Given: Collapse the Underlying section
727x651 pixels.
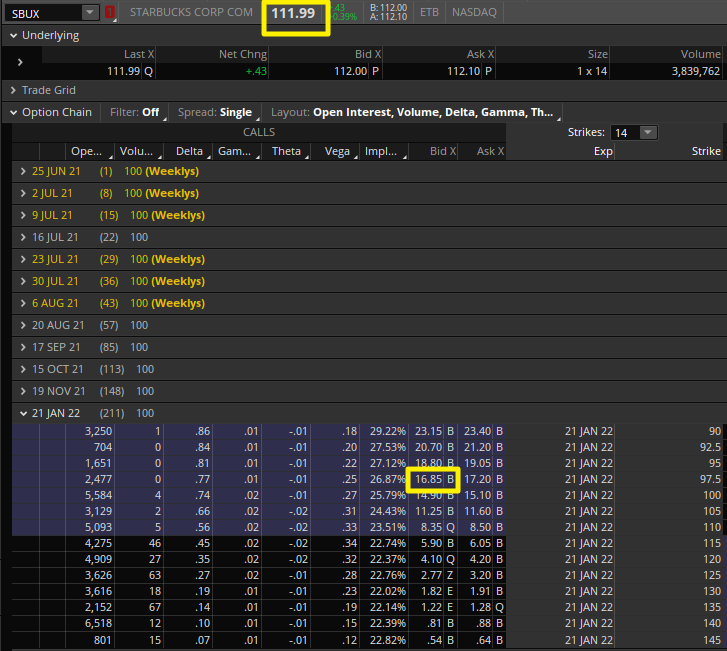Looking at the screenshot, I should 12,35.
